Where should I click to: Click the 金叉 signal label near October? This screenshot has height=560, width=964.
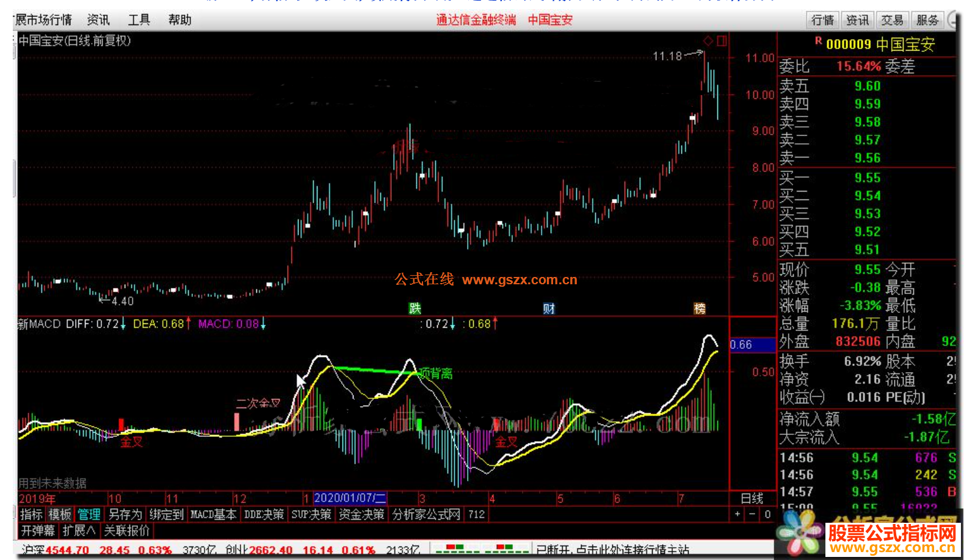[x=131, y=442]
